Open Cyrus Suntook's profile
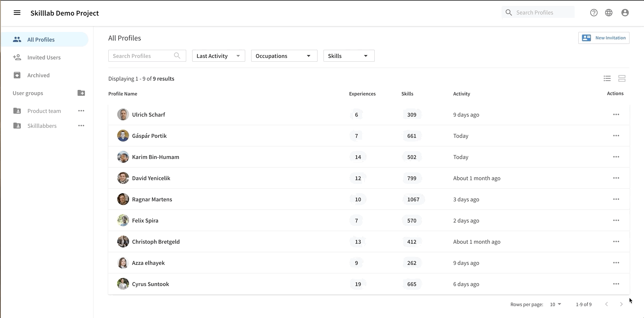The height and width of the screenshot is (318, 644). point(150,284)
